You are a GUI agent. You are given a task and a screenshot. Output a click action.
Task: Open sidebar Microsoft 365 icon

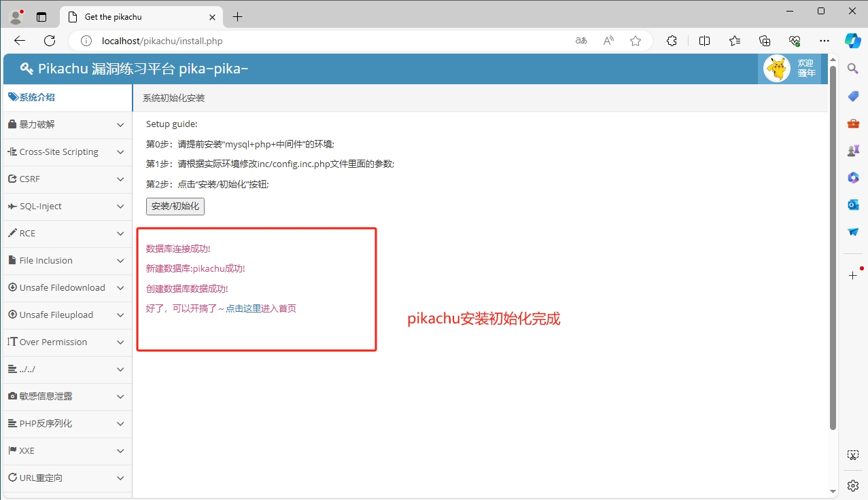853,177
